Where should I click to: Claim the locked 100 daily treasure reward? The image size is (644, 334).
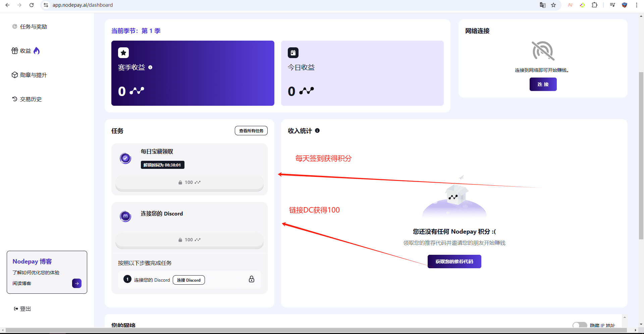190,183
